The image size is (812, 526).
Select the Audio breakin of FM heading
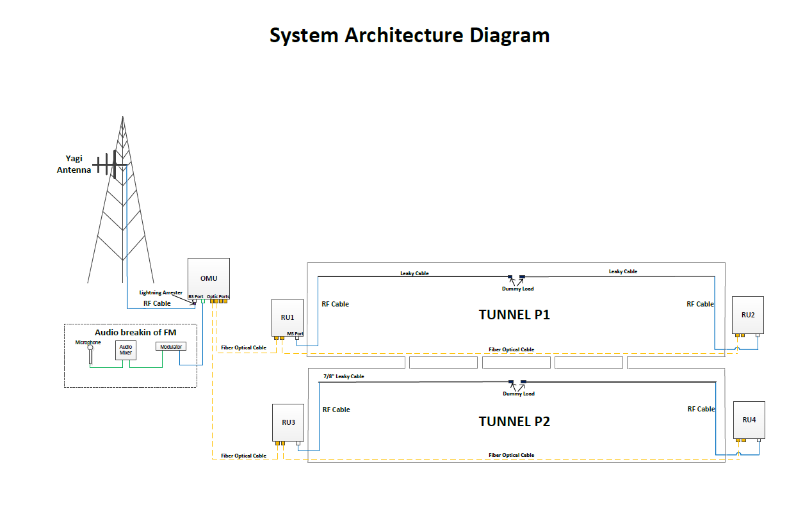pyautogui.click(x=135, y=332)
